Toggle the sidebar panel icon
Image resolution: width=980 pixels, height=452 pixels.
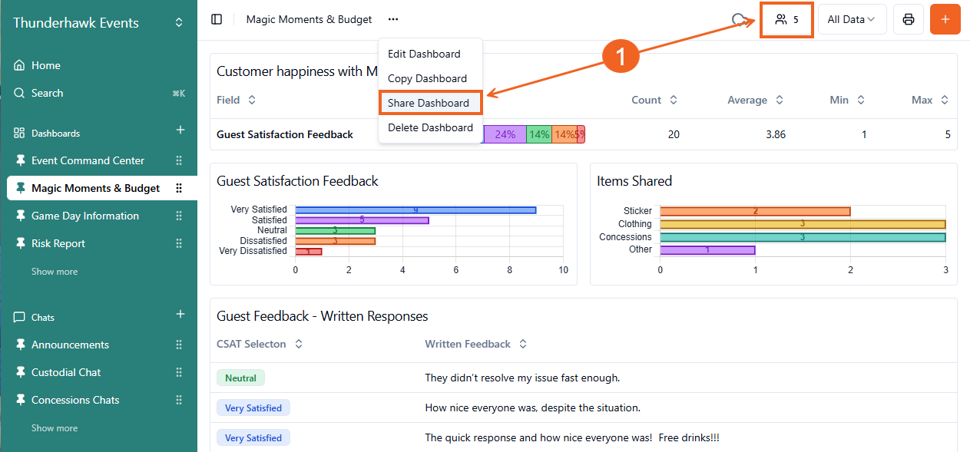click(217, 19)
